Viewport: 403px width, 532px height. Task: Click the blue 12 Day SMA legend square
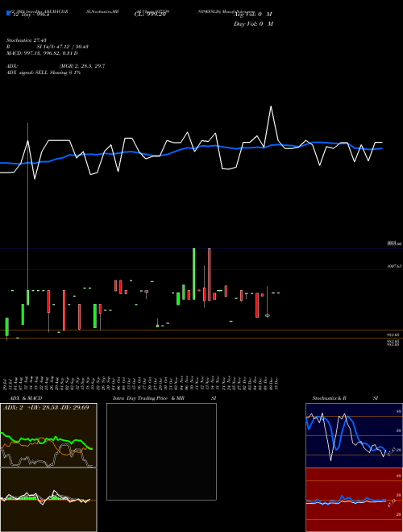[8, 13]
